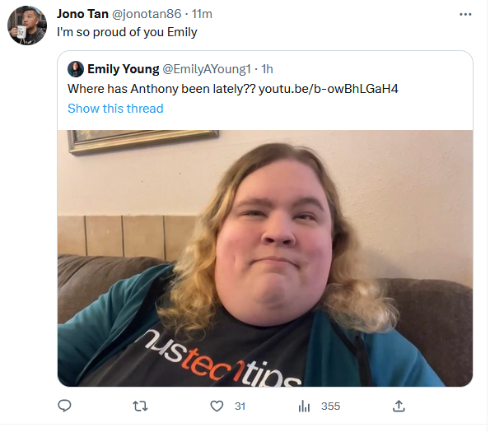Viewport: 504px width, 432px height.
Task: Click the Jono Tan display name
Action: click(x=82, y=14)
